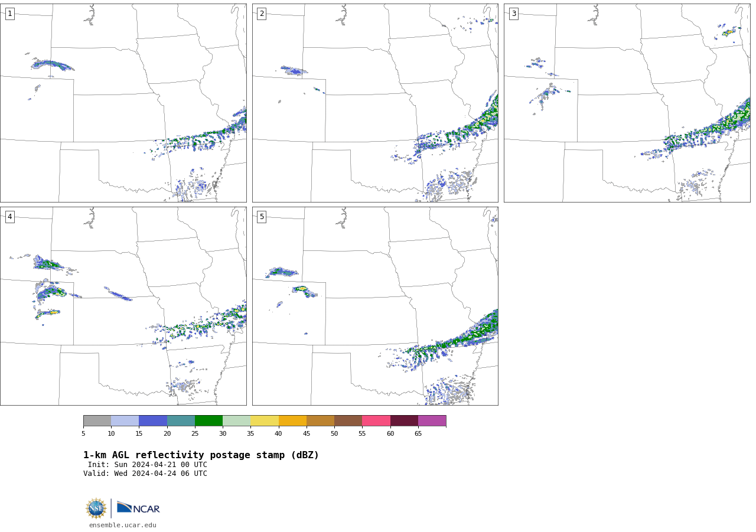The width and height of the screenshot is (756, 532).
Task: Click the teal 20-25 dBZ swatch
Action: coord(181,421)
